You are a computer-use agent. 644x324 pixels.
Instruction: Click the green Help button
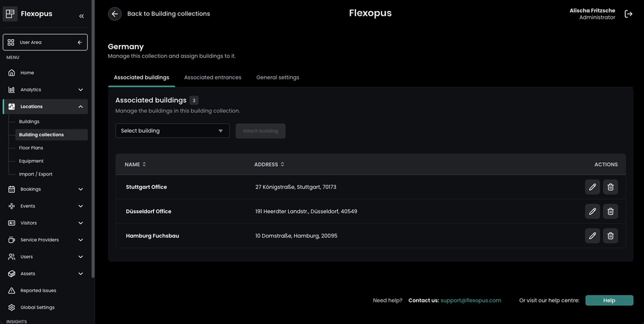[609, 300]
